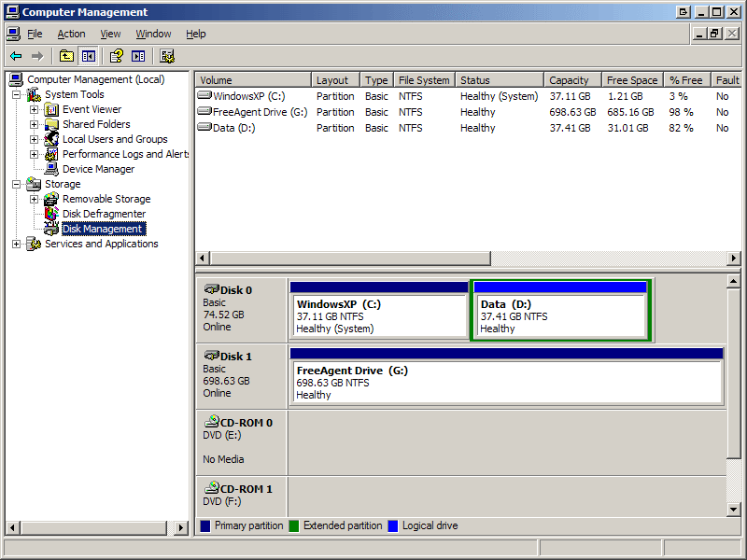Expand the Event Viewer node

click(x=35, y=109)
